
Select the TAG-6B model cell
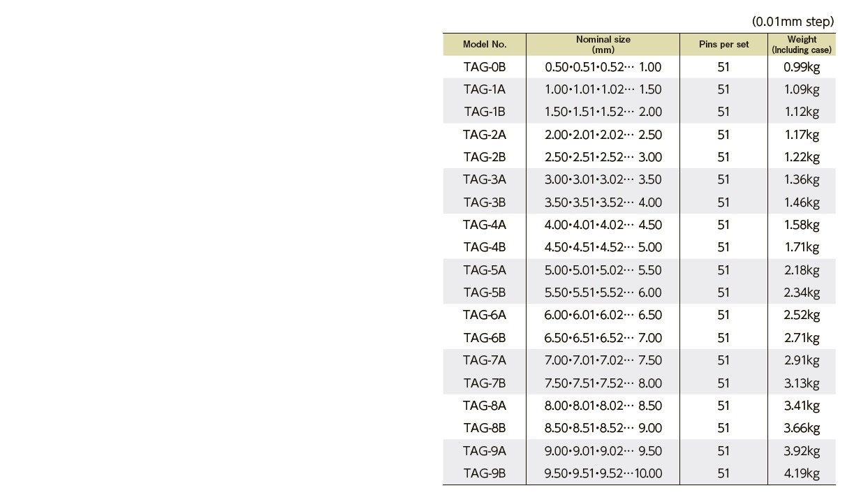[484, 338]
